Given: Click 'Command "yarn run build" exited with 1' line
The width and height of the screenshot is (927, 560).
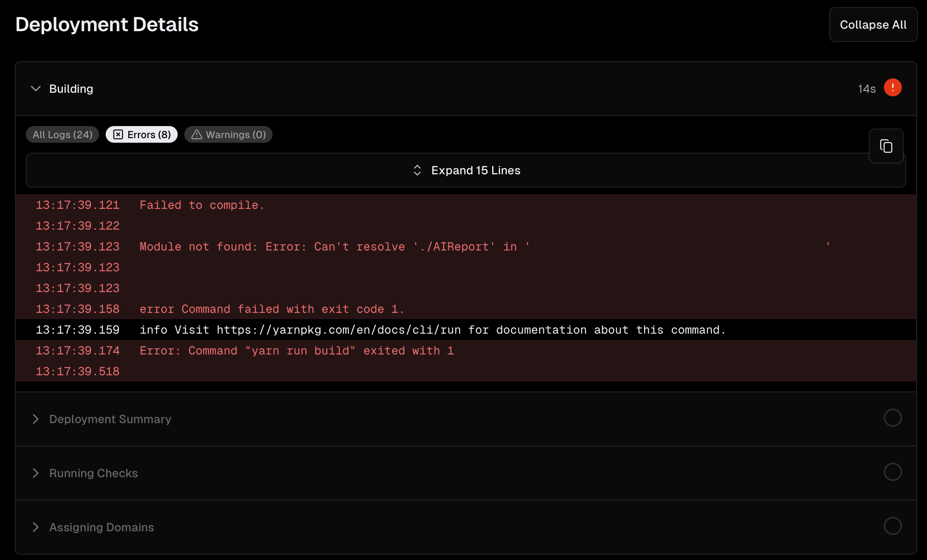Looking at the screenshot, I should click(x=466, y=351).
